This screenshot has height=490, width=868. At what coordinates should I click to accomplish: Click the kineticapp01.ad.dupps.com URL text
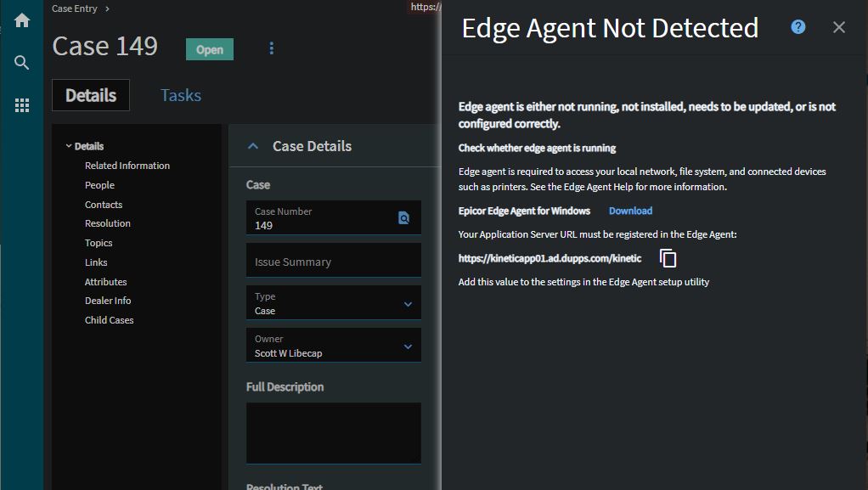pyautogui.click(x=550, y=258)
